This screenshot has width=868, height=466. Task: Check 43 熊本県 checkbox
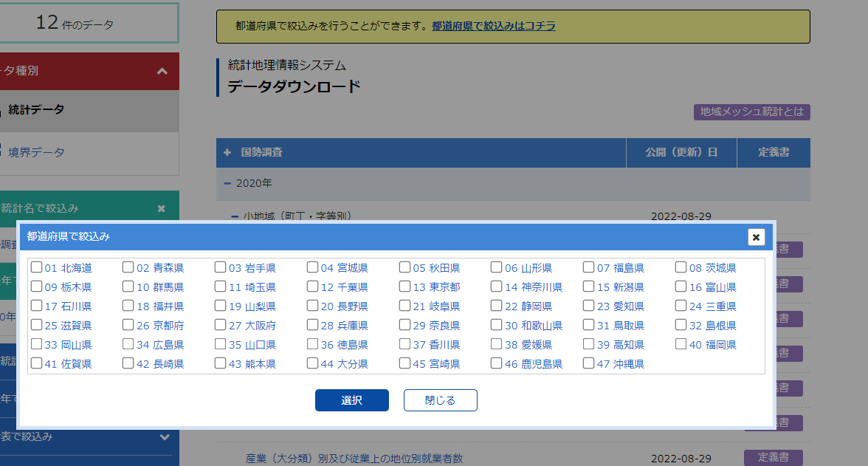pyautogui.click(x=220, y=363)
